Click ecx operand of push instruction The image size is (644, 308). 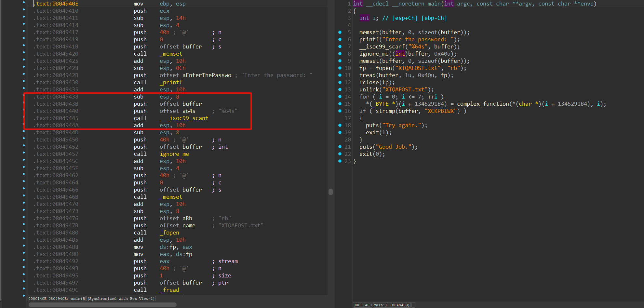pyautogui.click(x=165, y=11)
